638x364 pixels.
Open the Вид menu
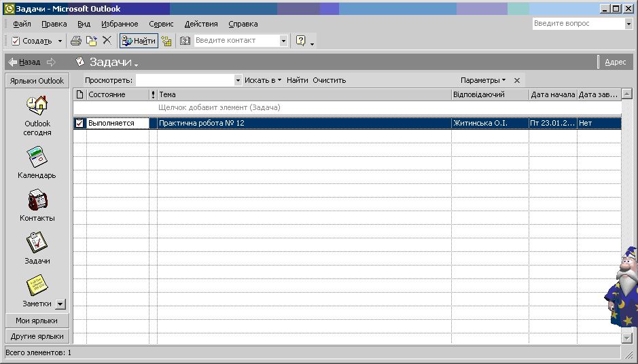84,24
